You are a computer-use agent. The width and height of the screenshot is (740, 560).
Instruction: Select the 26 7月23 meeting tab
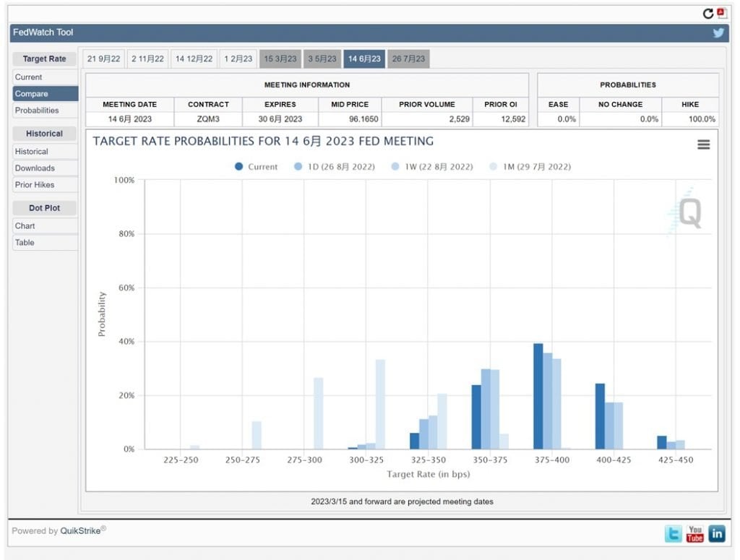click(x=409, y=59)
